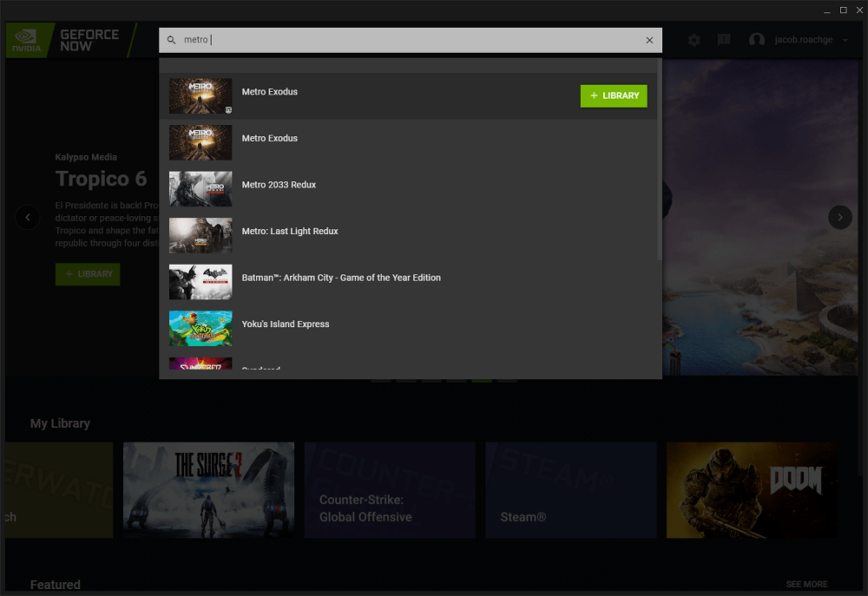Select the Metro Exodus result beside the Library button

pyautogui.click(x=408, y=95)
